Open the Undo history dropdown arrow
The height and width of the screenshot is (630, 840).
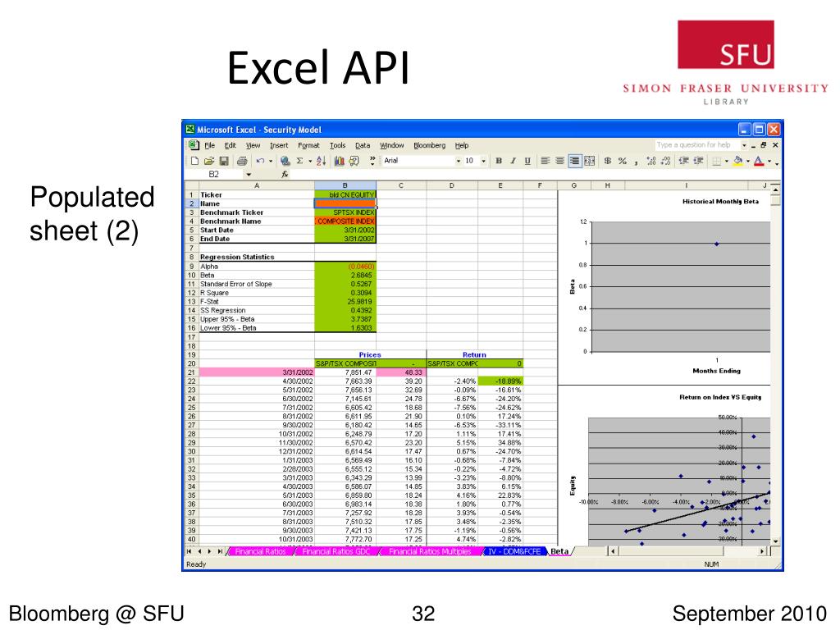[271, 161]
